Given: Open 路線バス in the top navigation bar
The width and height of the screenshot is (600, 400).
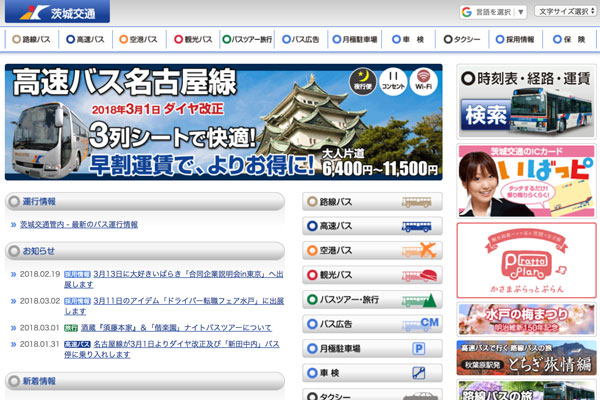Looking at the screenshot, I should [x=32, y=39].
